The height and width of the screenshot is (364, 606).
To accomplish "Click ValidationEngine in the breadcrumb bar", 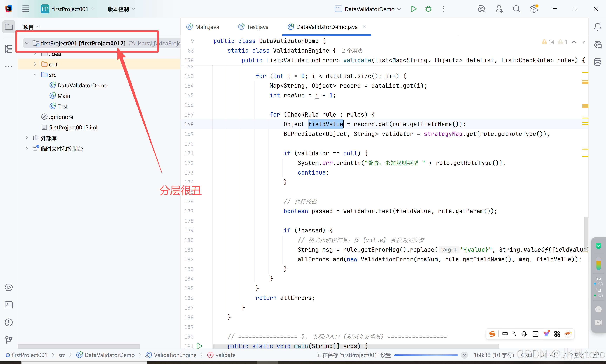I will [x=175, y=355].
